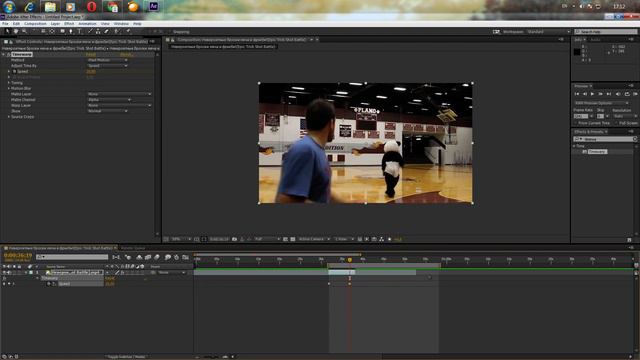Toggle mute audio in Preview panel
Image resolution: width=640 pixels, height=360 pixels.
(618, 94)
